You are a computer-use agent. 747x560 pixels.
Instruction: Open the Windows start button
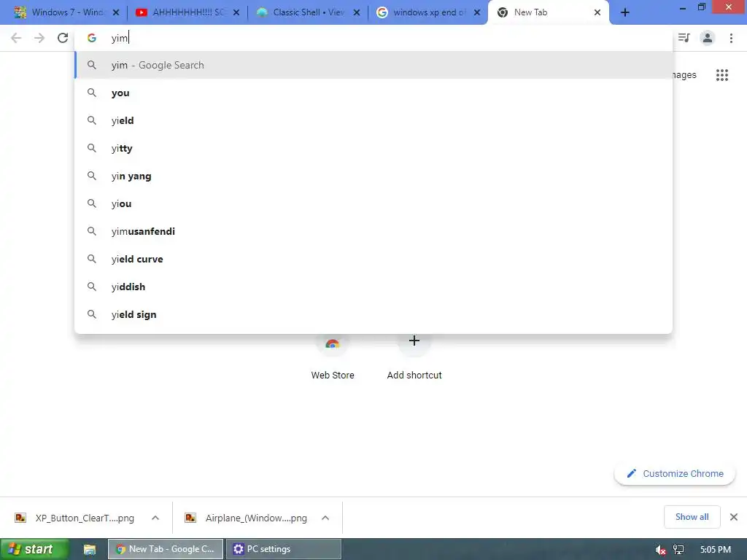[x=34, y=549]
